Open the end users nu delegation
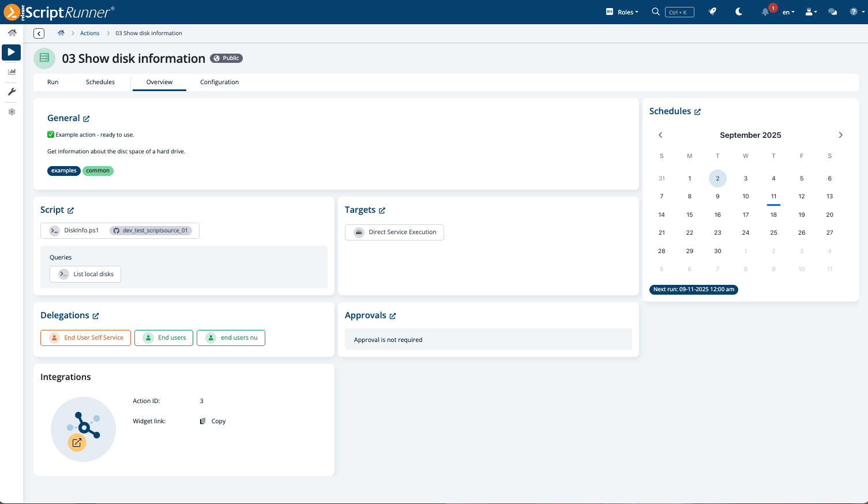868x504 pixels. (231, 338)
